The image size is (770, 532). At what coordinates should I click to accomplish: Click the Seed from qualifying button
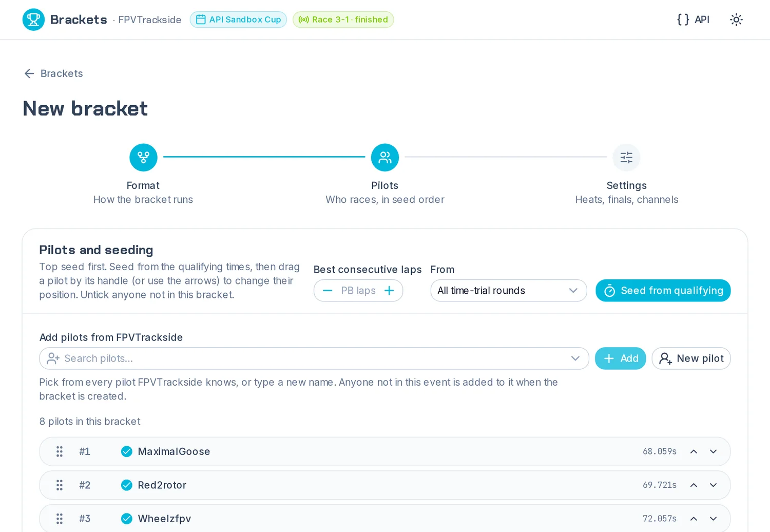(663, 291)
